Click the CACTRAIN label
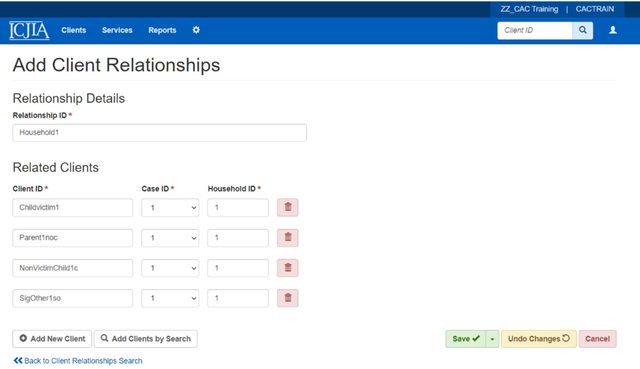The width and height of the screenshot is (640, 369). click(595, 9)
